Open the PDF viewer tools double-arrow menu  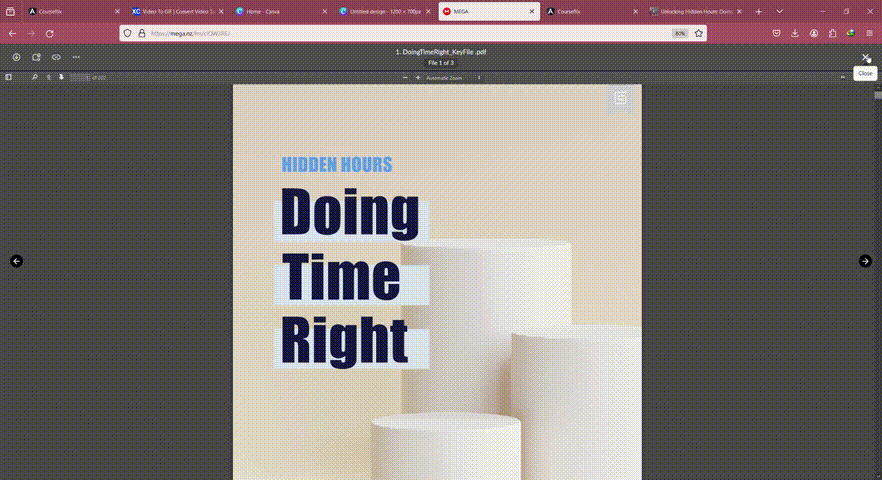point(843,78)
